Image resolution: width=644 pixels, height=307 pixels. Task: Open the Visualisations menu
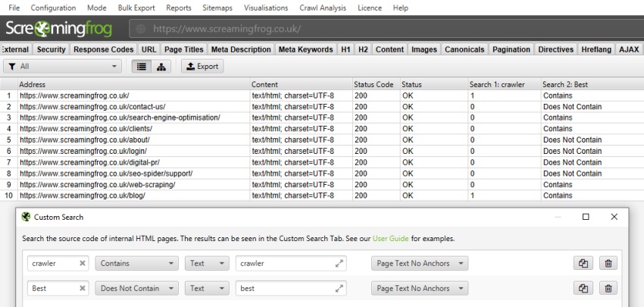266,8
